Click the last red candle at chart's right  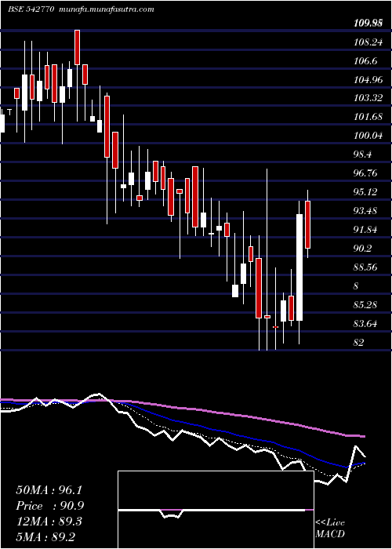307,224
